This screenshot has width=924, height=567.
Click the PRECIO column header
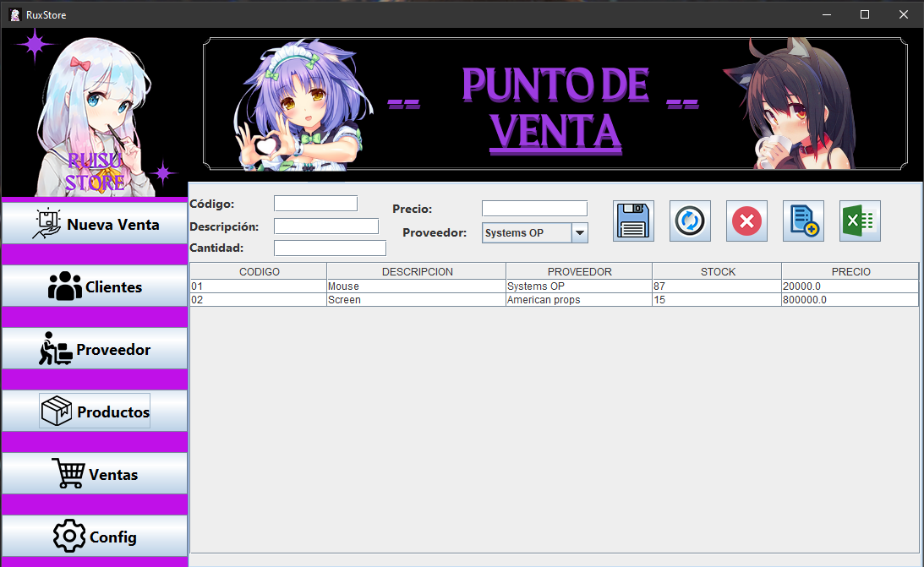coord(850,272)
